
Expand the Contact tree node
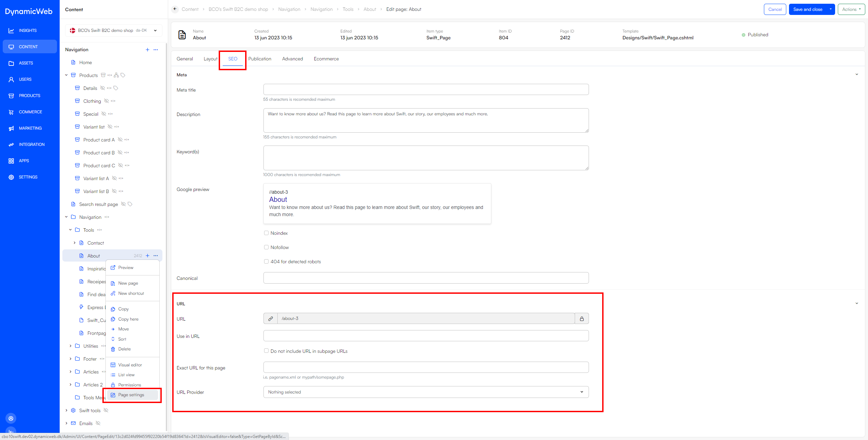[75, 243]
